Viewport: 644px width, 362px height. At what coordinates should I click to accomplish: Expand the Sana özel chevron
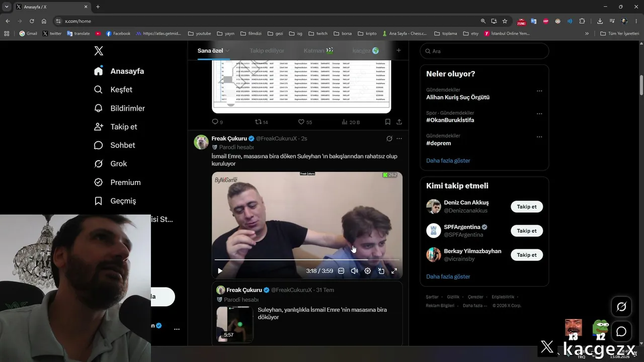tap(227, 51)
